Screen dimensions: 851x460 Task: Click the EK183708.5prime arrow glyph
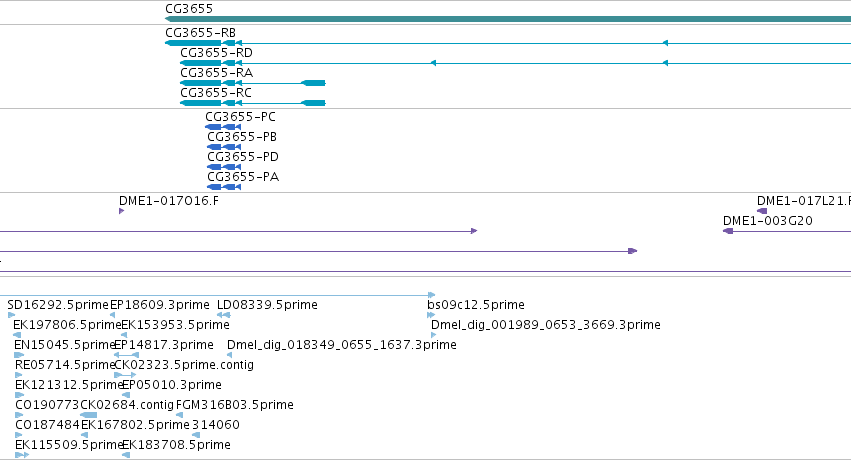[x=126, y=456]
